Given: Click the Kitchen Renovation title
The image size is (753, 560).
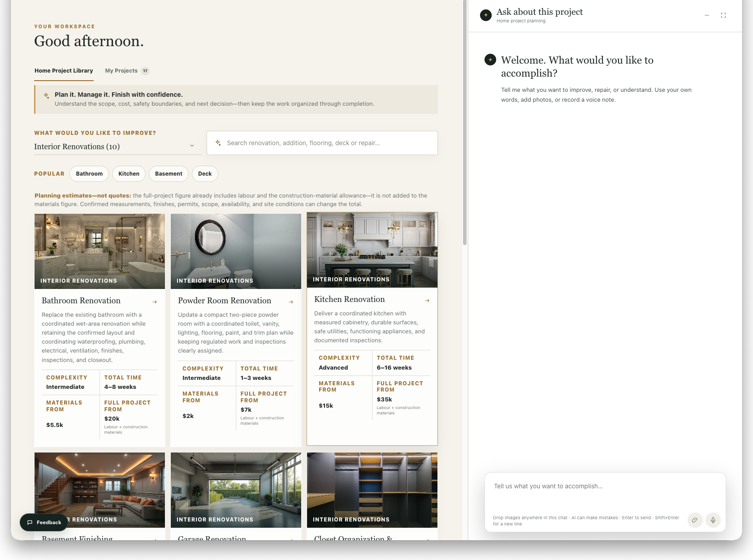Looking at the screenshot, I should coord(350,299).
